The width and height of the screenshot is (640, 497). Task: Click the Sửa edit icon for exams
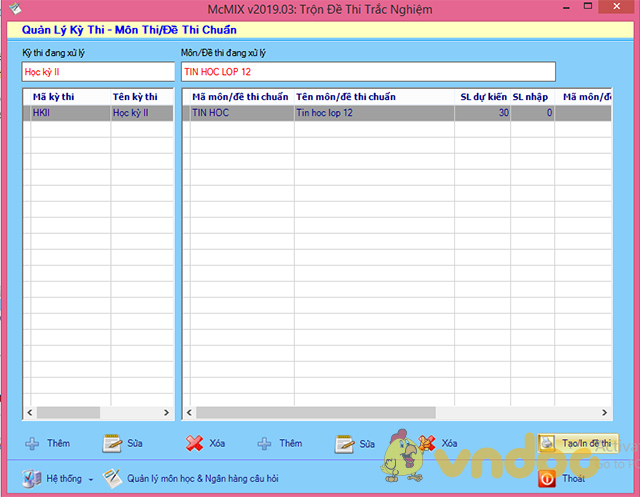click(112, 443)
